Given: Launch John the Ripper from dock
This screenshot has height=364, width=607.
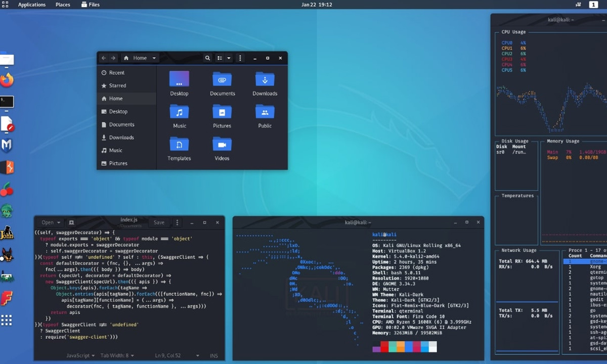Looking at the screenshot, I should pos(7,233).
